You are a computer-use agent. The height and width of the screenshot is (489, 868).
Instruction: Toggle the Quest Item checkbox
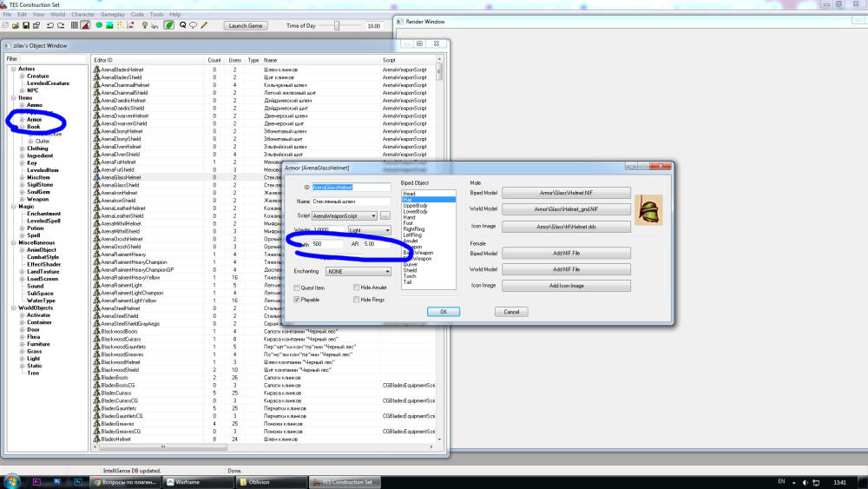pos(297,288)
